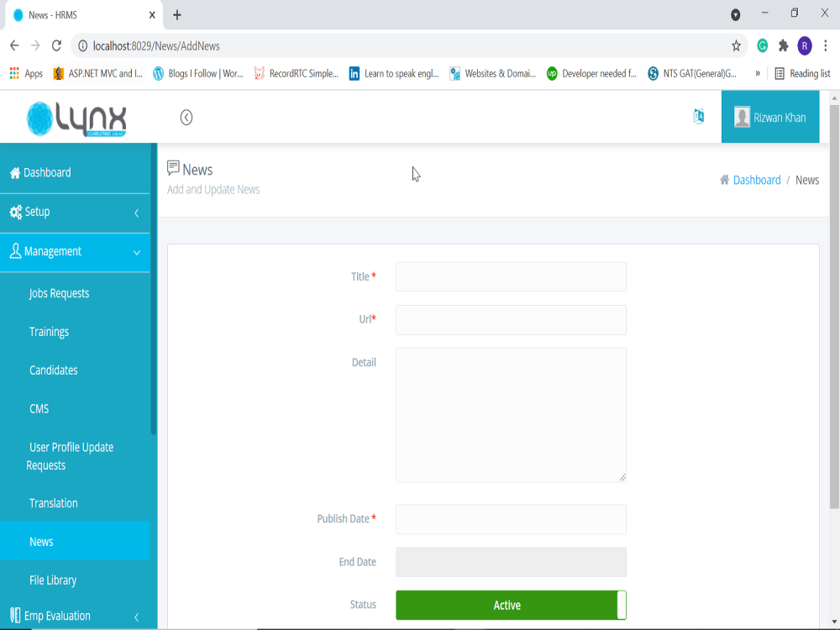Open a new browser tab

pos(176,15)
